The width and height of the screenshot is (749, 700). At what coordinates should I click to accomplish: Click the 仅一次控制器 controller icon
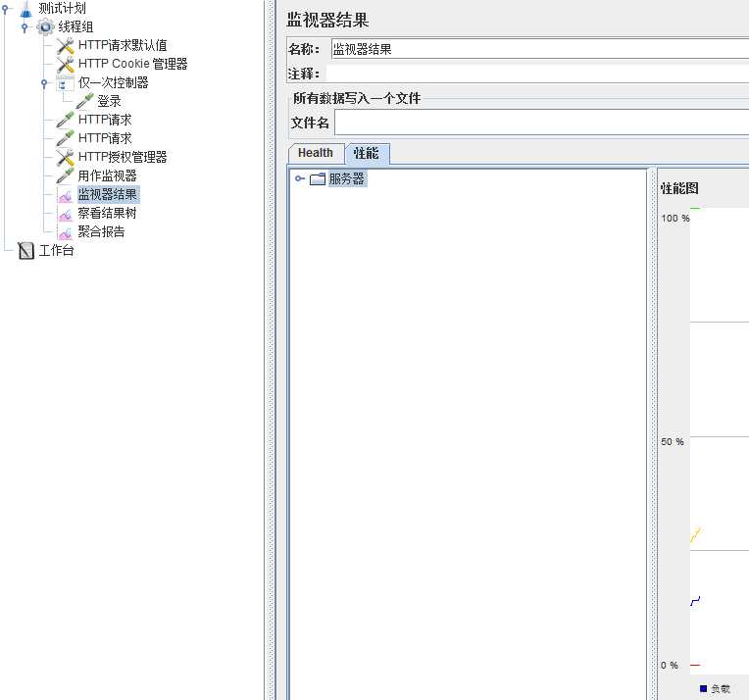click(65, 82)
